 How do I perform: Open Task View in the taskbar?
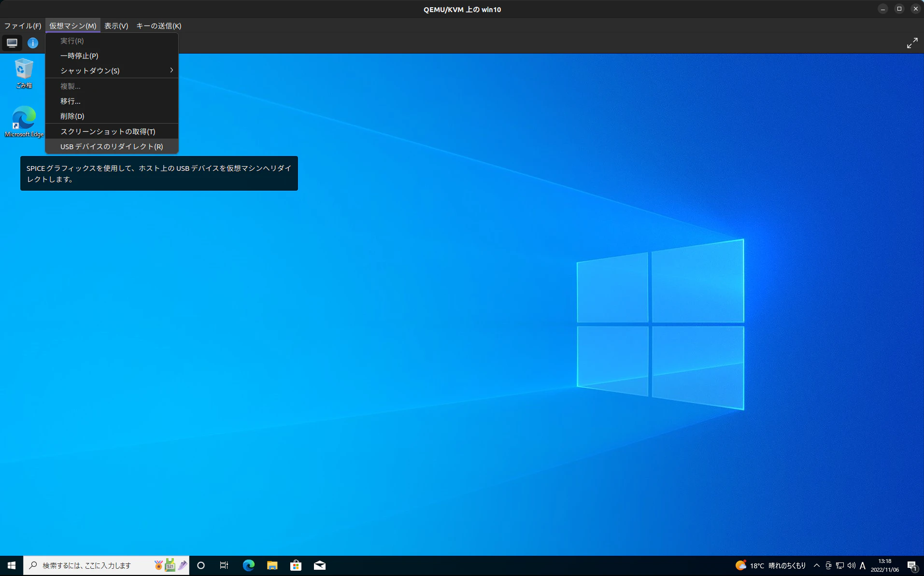click(x=224, y=565)
